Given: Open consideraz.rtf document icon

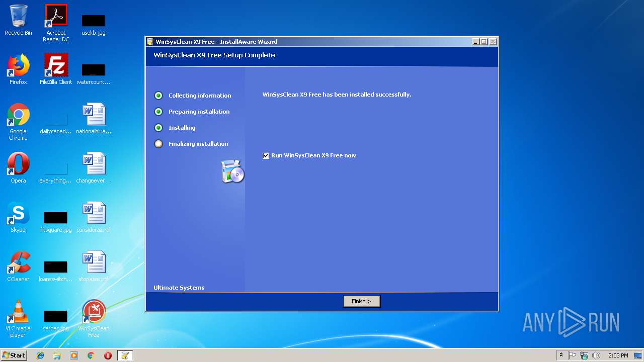Looking at the screenshot, I should 94,217.
